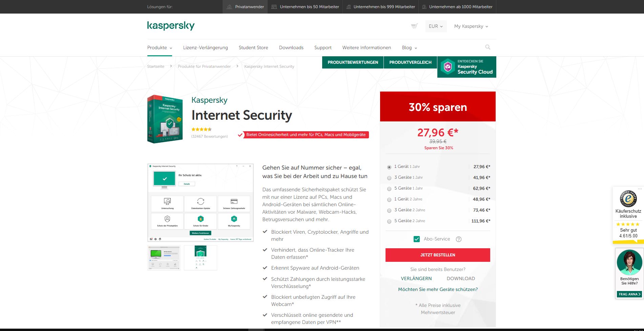644x331 pixels.
Task: Click the Anna assistant avatar
Action: (x=629, y=262)
